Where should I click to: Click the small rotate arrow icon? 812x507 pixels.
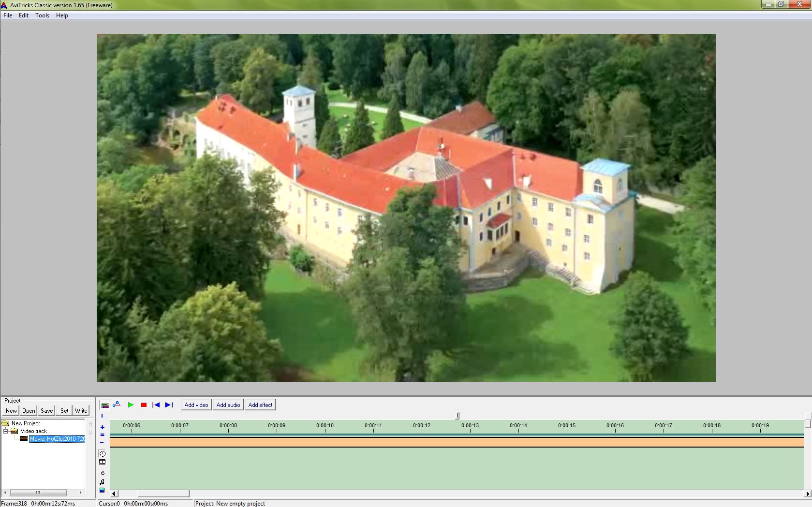(102, 473)
